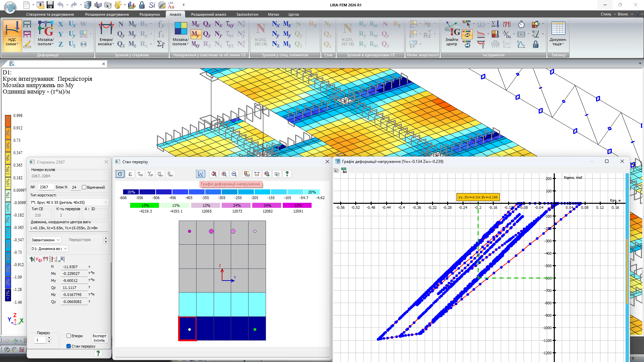Click the zoom in magnifier icon

[x=224, y=174]
